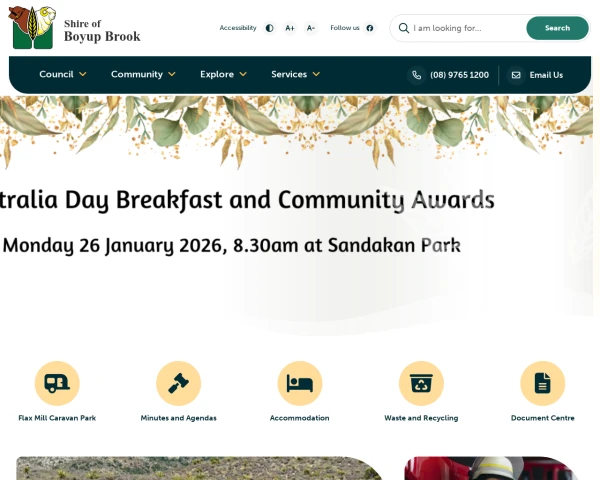600x480 pixels.
Task: Open the Explore navigation menu
Action: click(223, 74)
